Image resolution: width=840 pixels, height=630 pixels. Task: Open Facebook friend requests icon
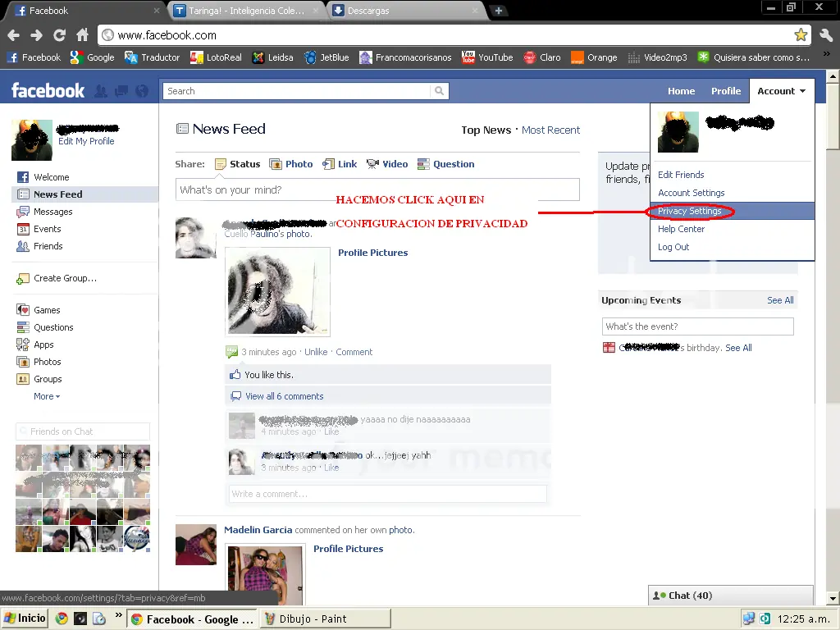tap(101, 91)
